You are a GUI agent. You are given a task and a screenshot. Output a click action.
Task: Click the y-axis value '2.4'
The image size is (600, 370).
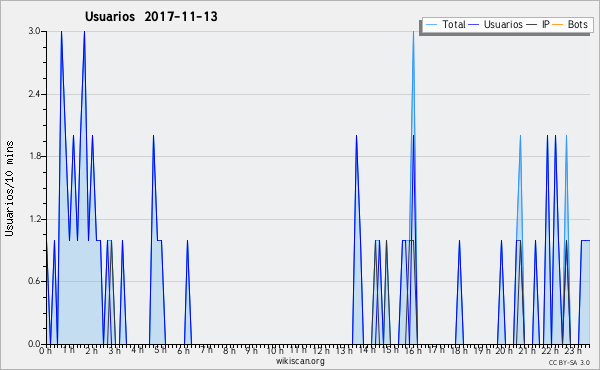pos(34,94)
